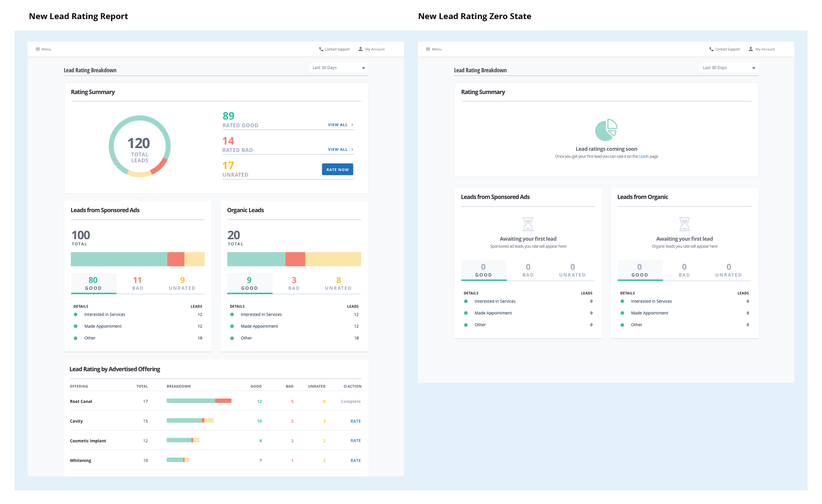Click the RATE NOW button for unrated leads
The height and width of the screenshot is (504, 822).
338,169
